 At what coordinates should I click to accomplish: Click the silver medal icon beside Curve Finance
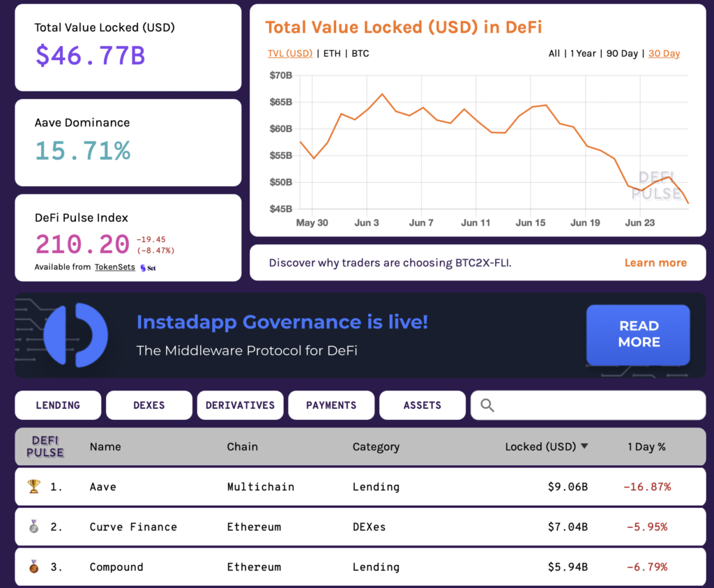tap(33, 527)
